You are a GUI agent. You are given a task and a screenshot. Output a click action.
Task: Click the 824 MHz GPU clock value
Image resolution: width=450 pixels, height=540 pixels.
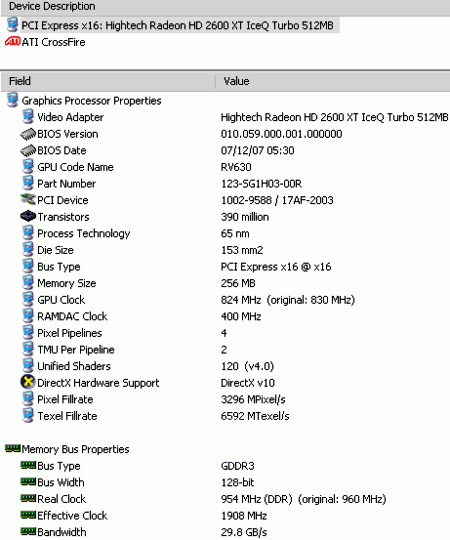[287, 300]
